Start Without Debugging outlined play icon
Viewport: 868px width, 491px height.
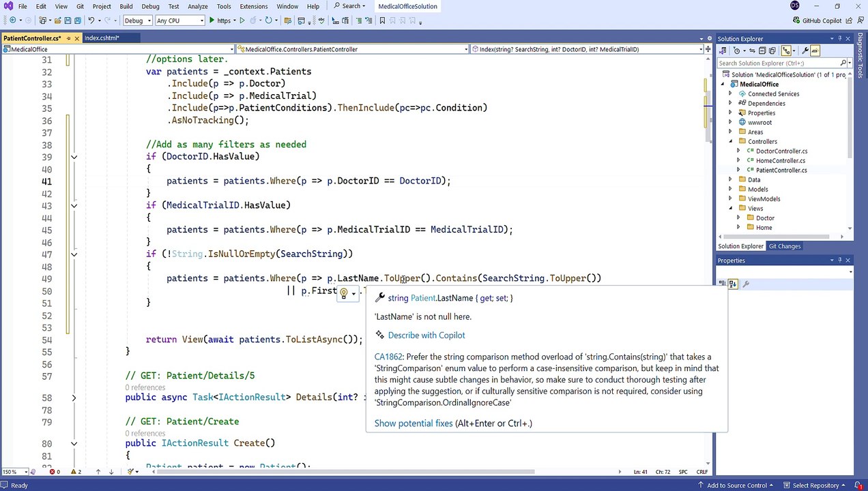tap(242, 20)
